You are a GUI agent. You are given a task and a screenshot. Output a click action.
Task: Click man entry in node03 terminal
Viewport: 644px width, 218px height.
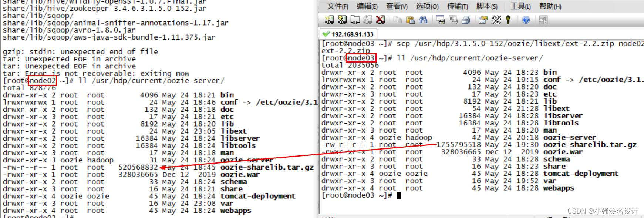pos(550,130)
